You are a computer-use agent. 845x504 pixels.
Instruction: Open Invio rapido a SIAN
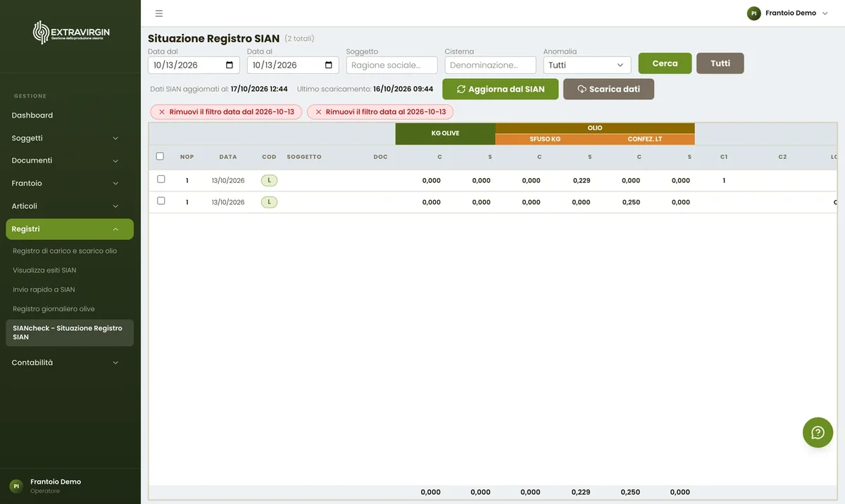[44, 289]
